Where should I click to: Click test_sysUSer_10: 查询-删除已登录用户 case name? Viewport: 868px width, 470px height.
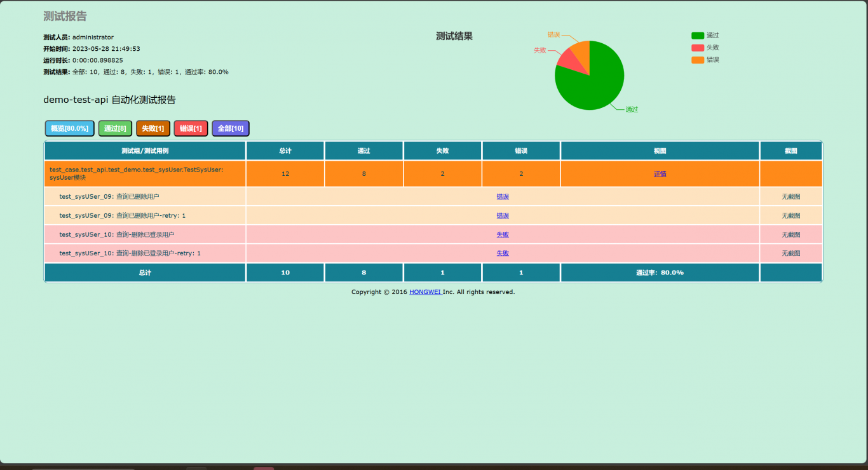pyautogui.click(x=117, y=234)
